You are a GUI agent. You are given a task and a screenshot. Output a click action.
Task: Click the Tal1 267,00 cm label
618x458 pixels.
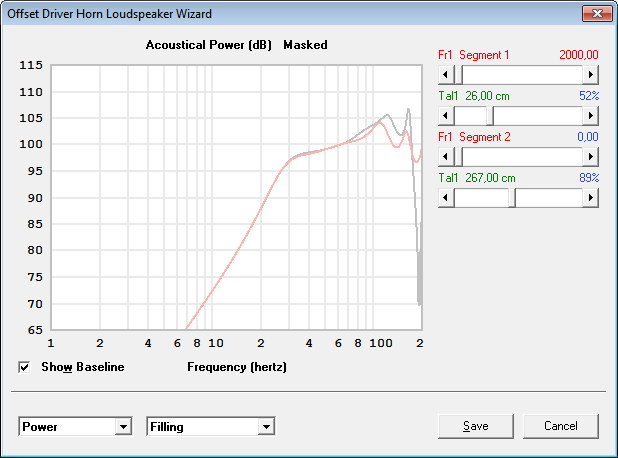pyautogui.click(x=477, y=178)
